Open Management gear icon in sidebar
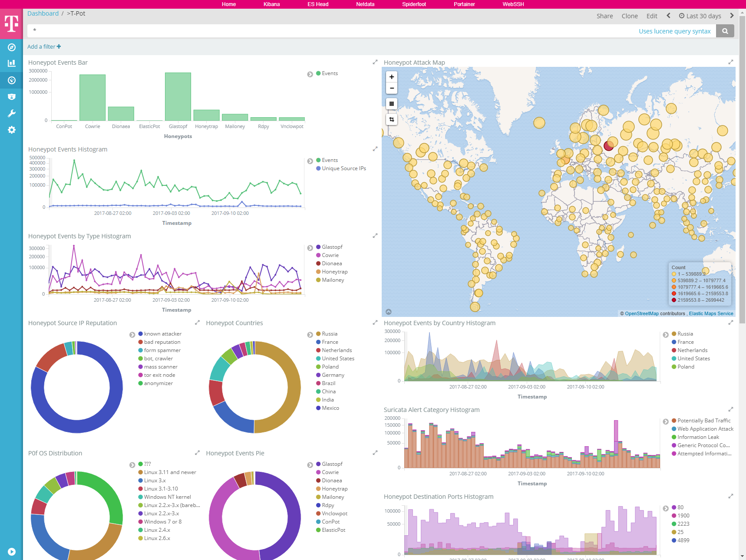 (12, 130)
